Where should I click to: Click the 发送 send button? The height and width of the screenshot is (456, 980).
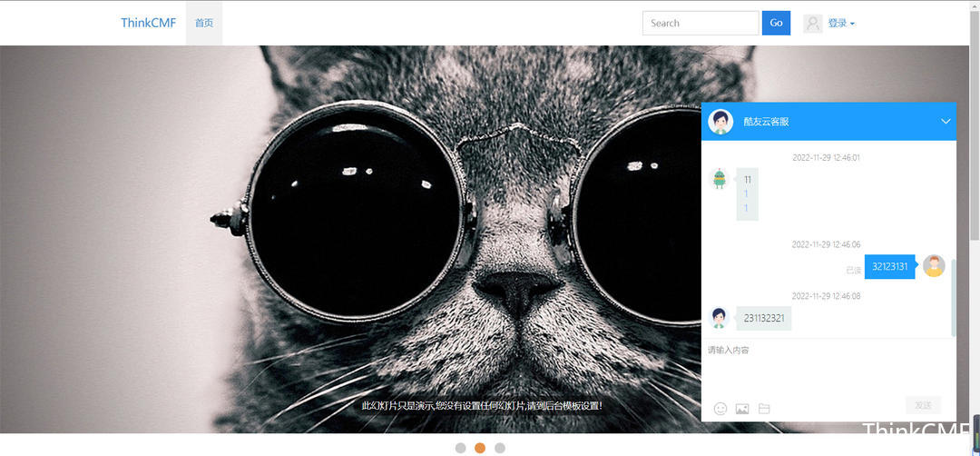[923, 405]
